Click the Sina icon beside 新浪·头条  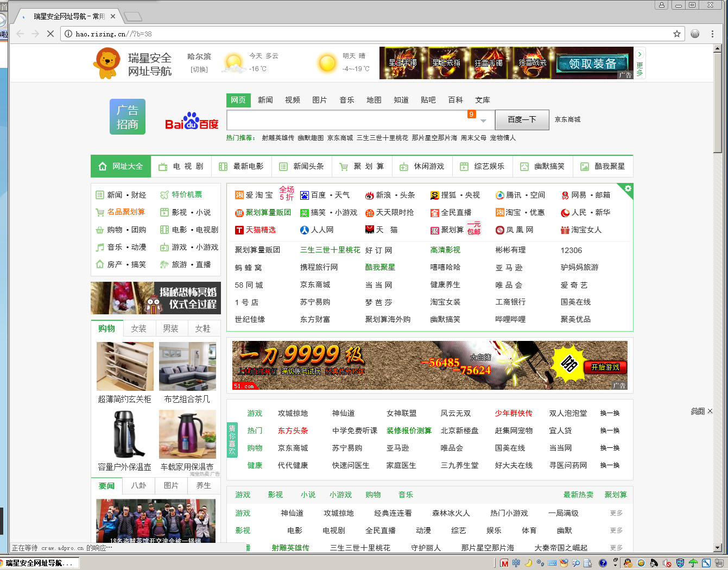tap(370, 195)
